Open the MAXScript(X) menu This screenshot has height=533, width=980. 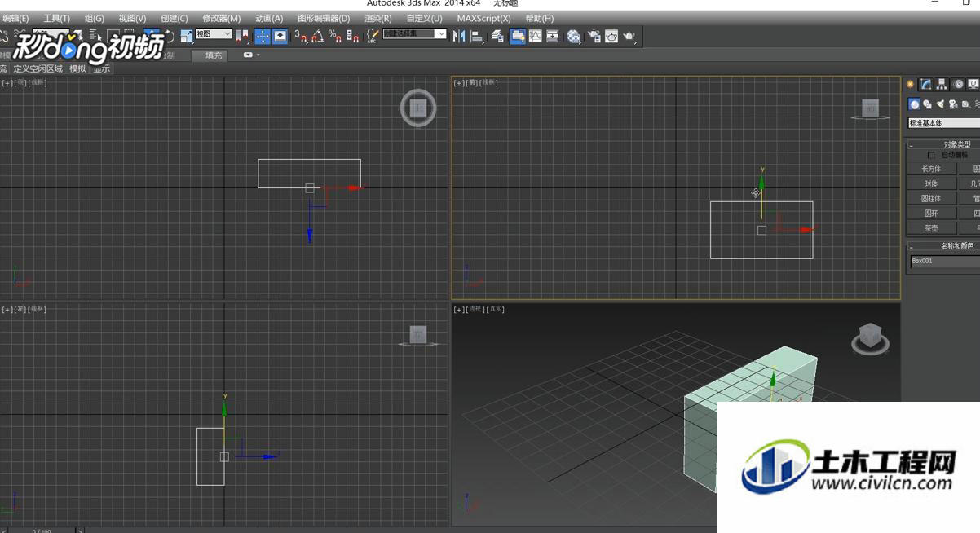click(483, 18)
